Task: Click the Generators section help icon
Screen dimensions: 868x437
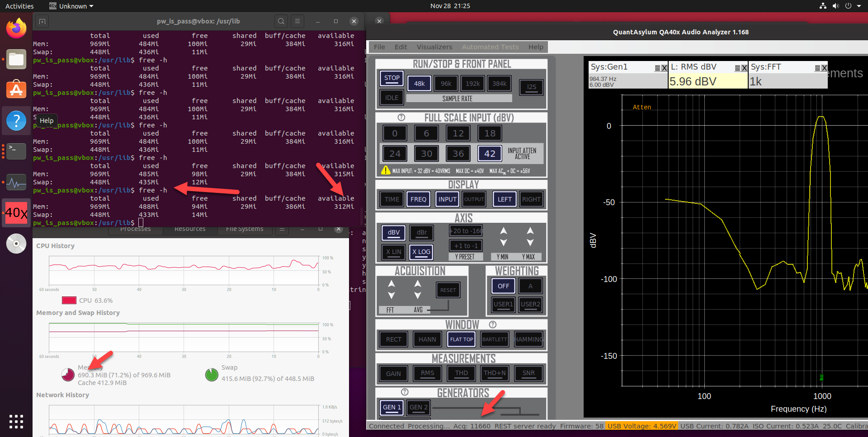Action: click(x=405, y=392)
